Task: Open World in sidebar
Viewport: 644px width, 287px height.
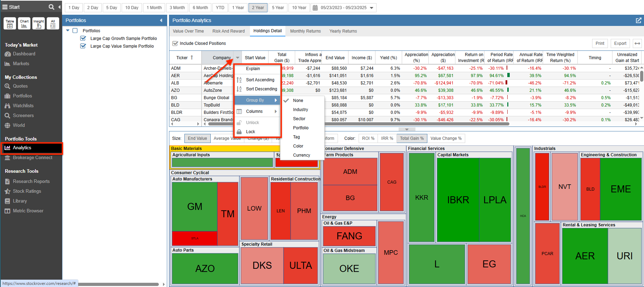Action: (x=19, y=125)
